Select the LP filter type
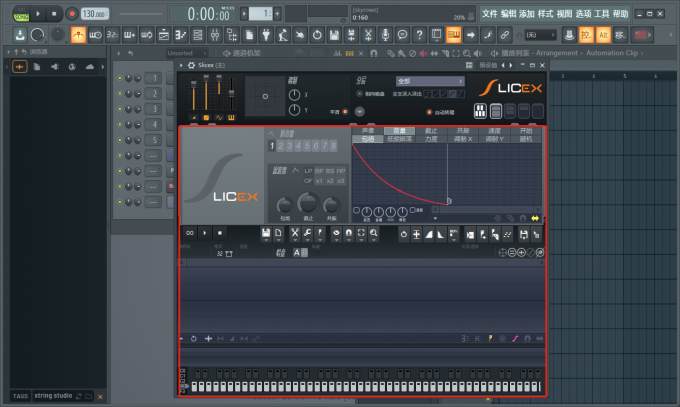Image resolution: width=680 pixels, height=407 pixels. tap(308, 171)
